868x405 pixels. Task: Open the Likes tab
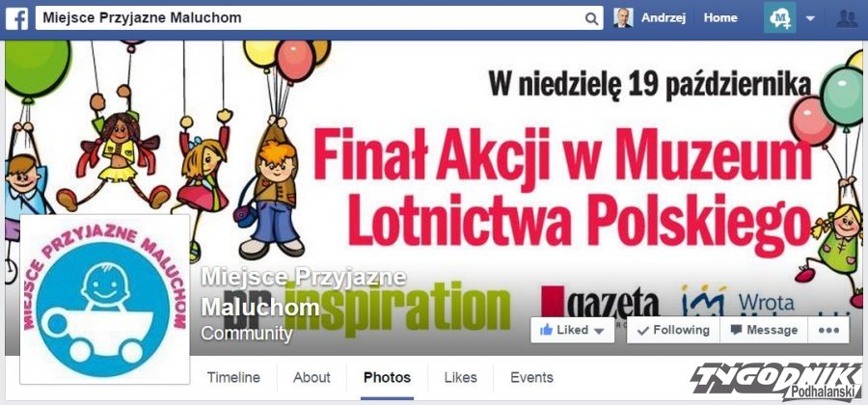pyautogui.click(x=460, y=378)
